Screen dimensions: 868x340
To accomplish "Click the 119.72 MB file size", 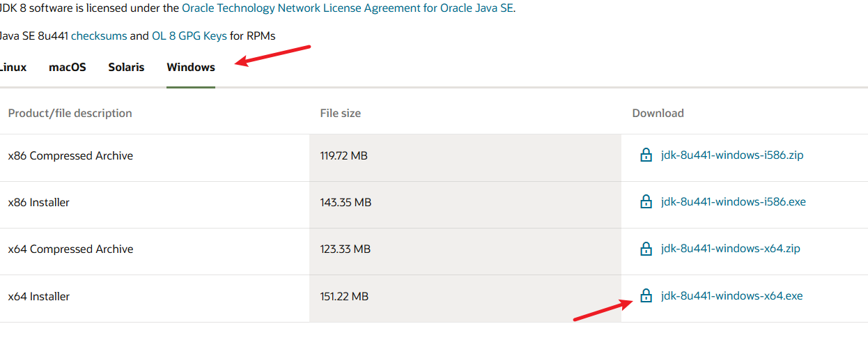I will click(x=344, y=155).
